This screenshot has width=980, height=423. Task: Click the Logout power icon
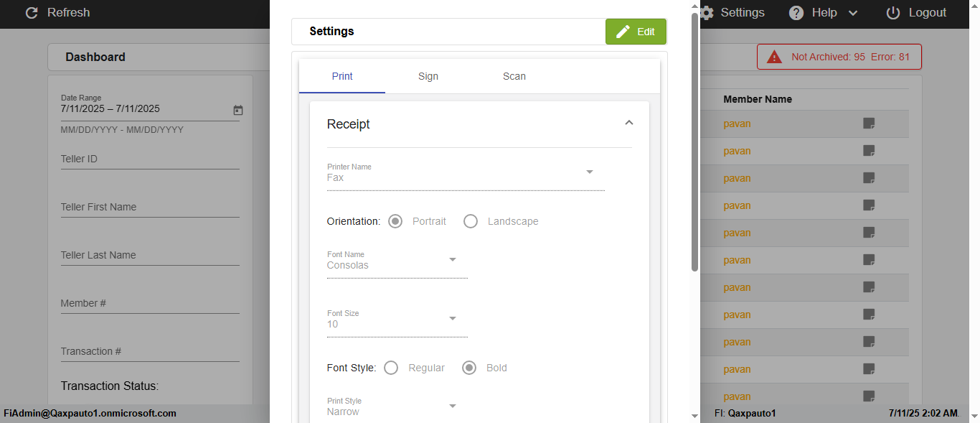893,13
